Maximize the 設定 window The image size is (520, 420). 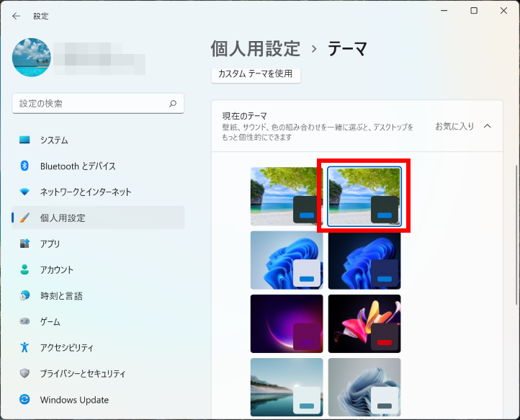[x=474, y=11]
